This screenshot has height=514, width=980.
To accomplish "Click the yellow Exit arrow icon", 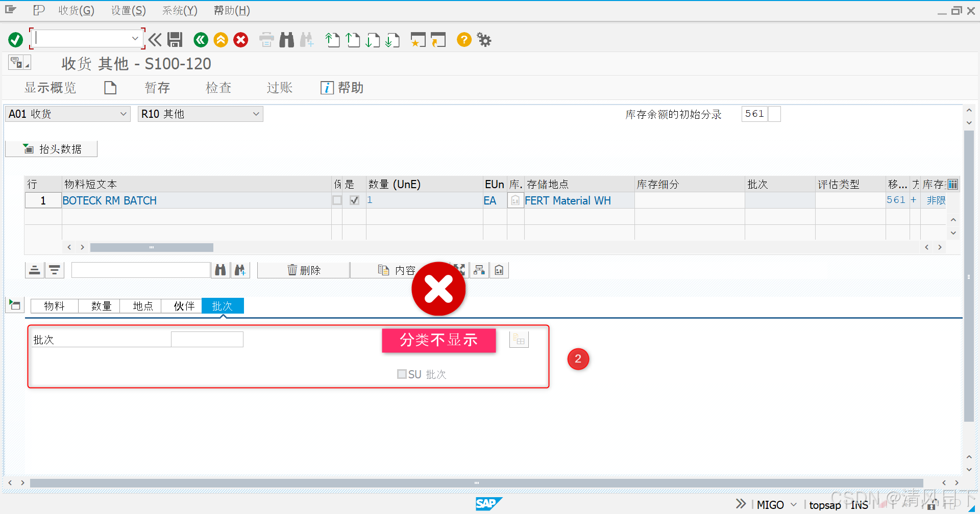I will tap(220, 39).
